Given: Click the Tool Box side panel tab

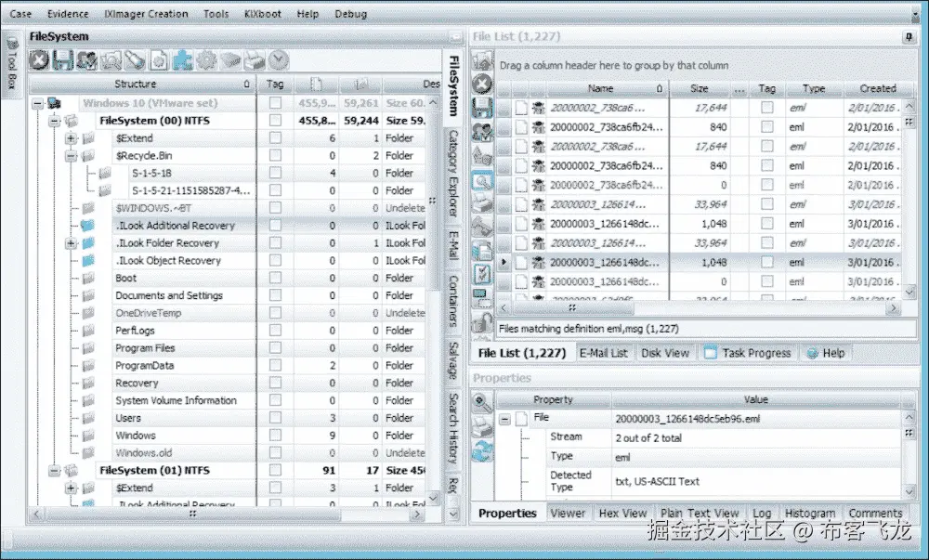Looking at the screenshot, I should click(x=12, y=64).
